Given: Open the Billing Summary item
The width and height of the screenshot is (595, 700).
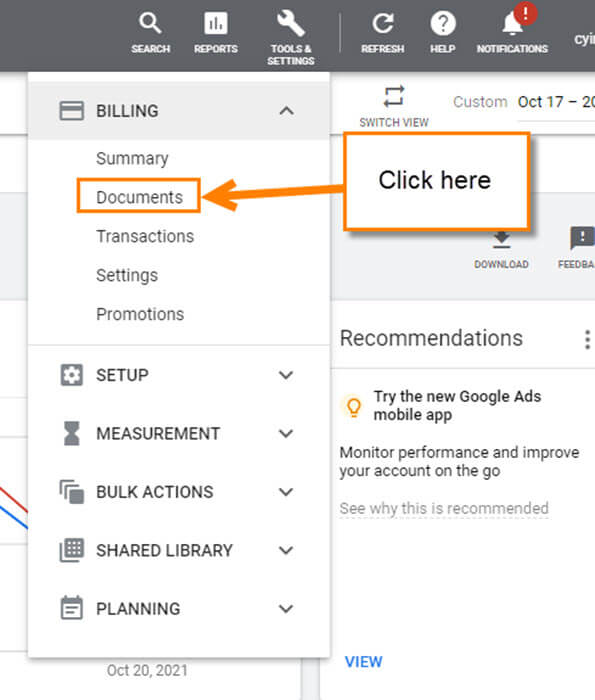Looking at the screenshot, I should coord(132,158).
